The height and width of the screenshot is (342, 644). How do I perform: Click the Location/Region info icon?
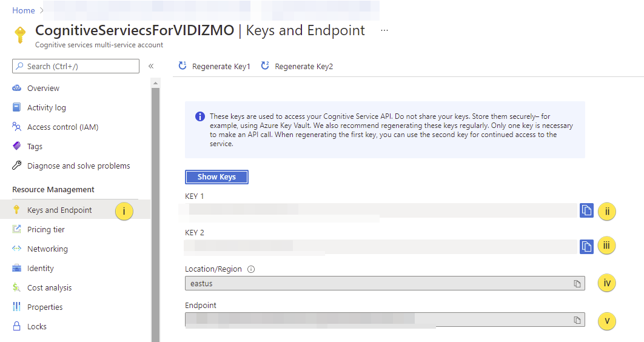pos(251,269)
